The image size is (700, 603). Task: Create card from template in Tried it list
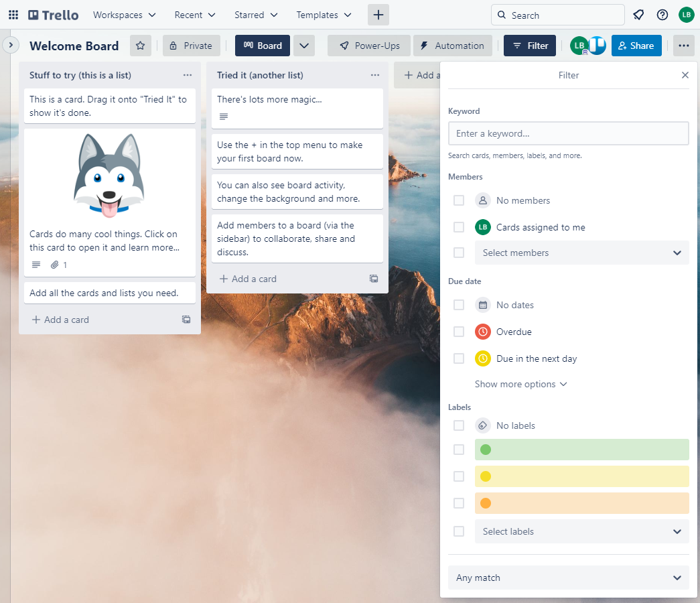pyautogui.click(x=374, y=279)
